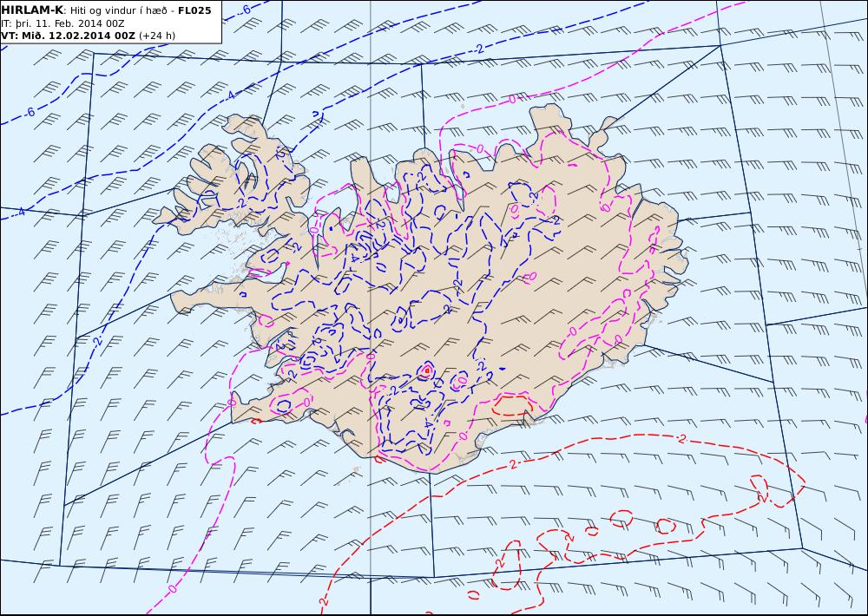
Task: Click the initial time 'IT: þri. 11. Feb. 2014 00Z'
Action: (62, 23)
